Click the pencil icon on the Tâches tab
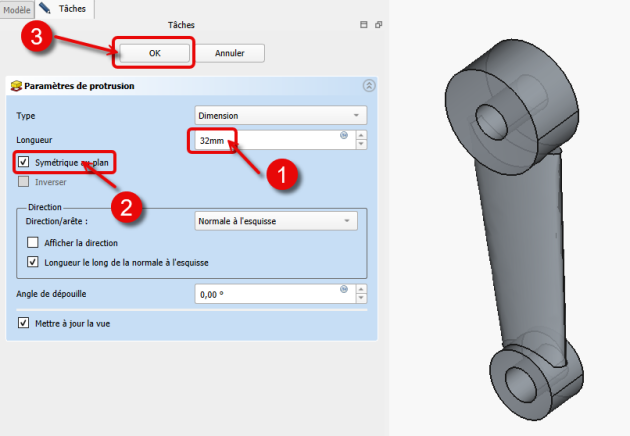This screenshot has height=436, width=630. 45,8
